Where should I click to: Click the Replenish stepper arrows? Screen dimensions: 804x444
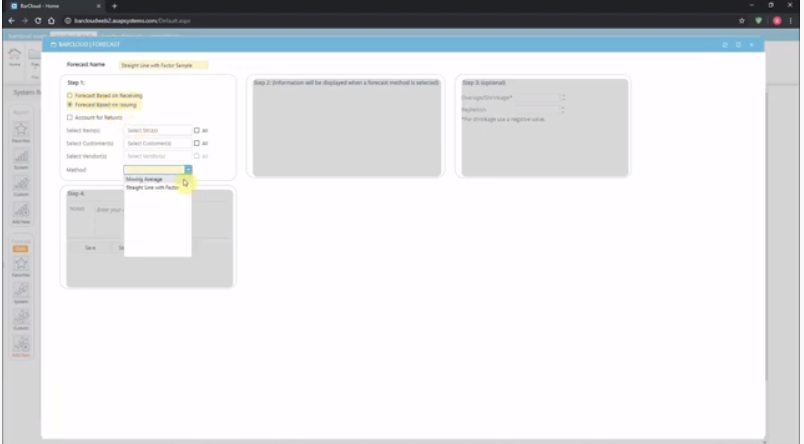(x=563, y=110)
